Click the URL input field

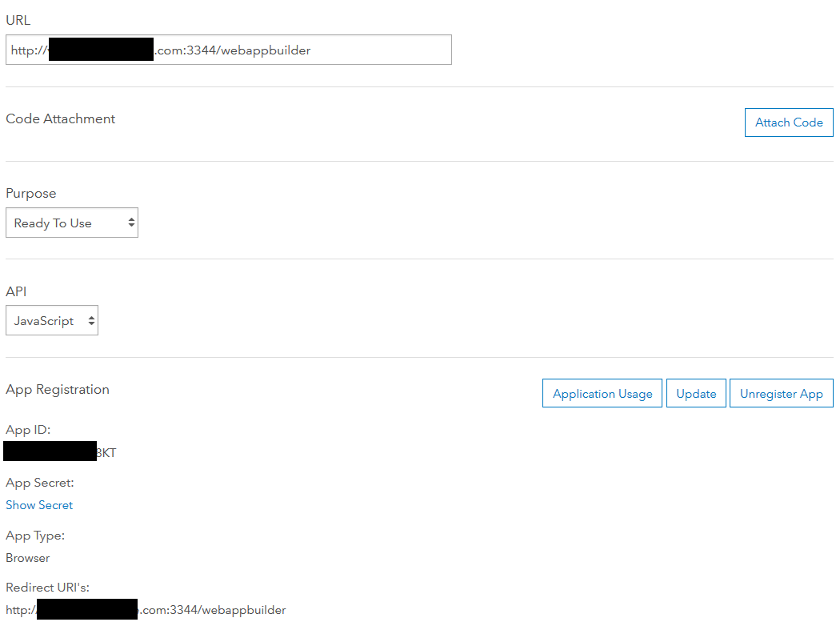(x=229, y=50)
